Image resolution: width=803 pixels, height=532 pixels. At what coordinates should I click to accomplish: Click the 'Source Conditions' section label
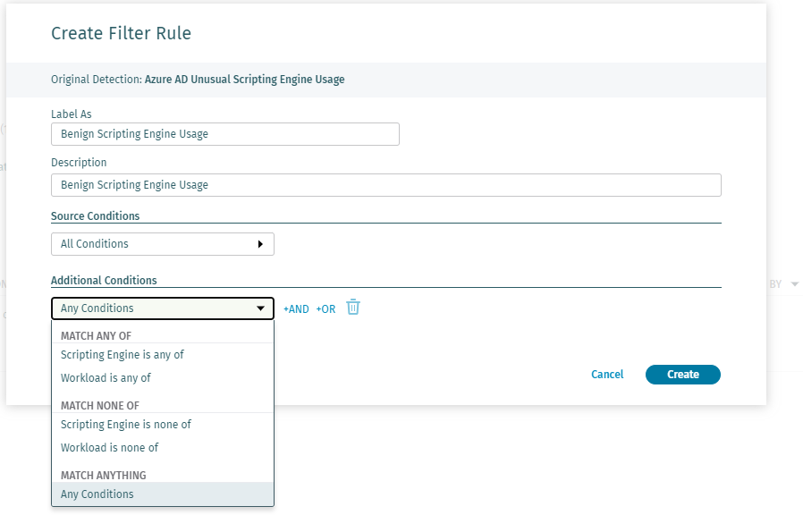(x=96, y=216)
